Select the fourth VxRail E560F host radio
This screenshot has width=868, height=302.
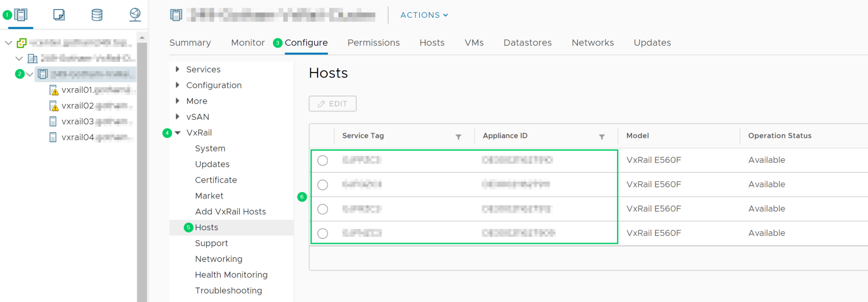point(323,233)
